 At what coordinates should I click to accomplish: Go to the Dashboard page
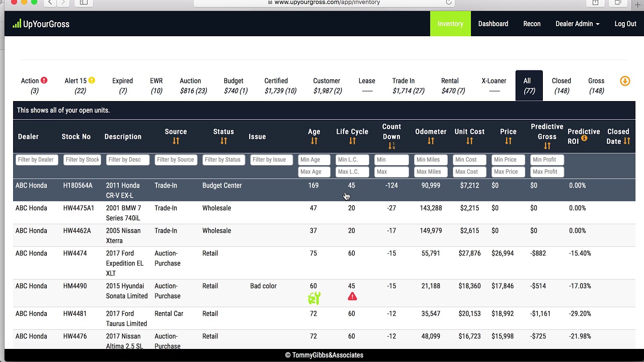click(x=493, y=24)
